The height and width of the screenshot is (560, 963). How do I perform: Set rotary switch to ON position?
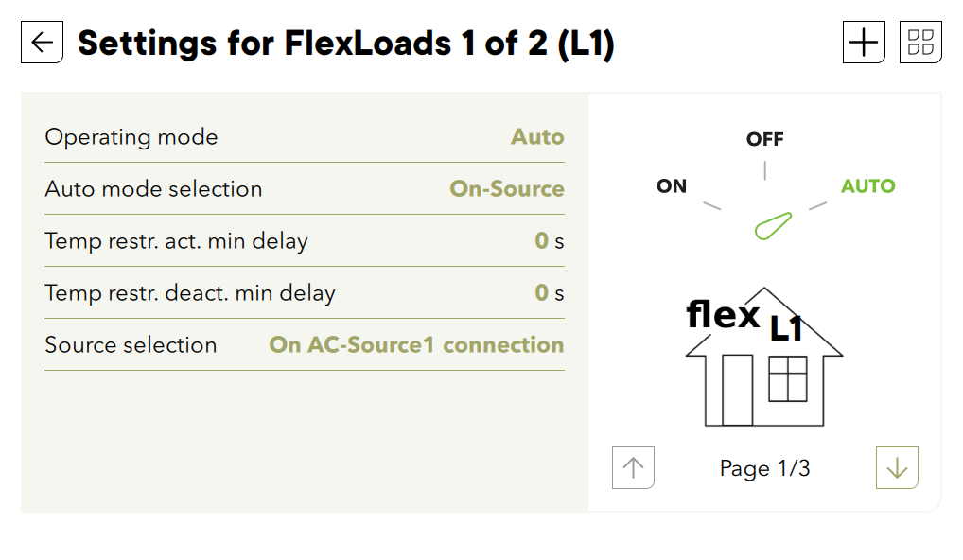[x=672, y=186]
